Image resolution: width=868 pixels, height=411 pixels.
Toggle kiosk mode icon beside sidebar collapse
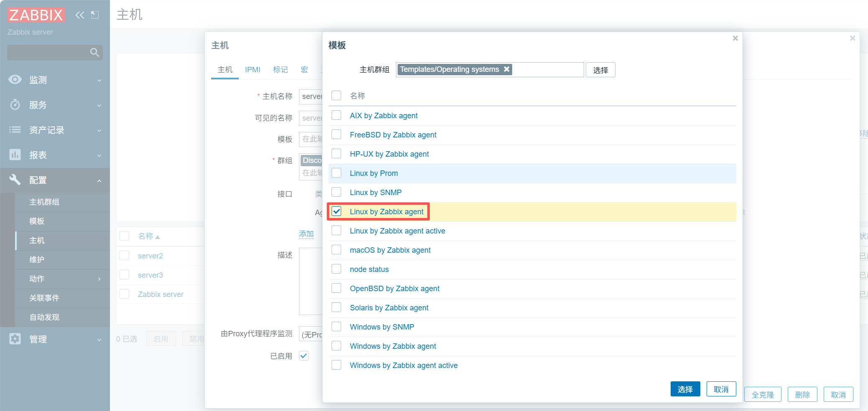click(x=95, y=15)
